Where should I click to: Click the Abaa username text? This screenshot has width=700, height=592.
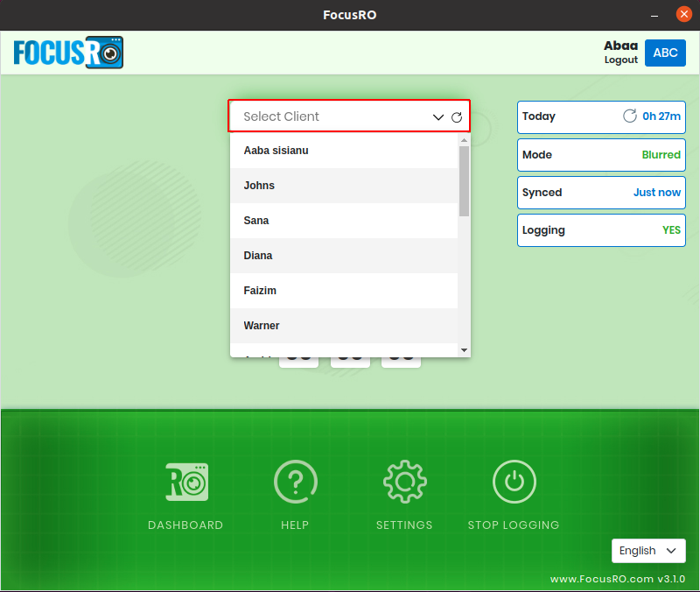pyautogui.click(x=620, y=46)
